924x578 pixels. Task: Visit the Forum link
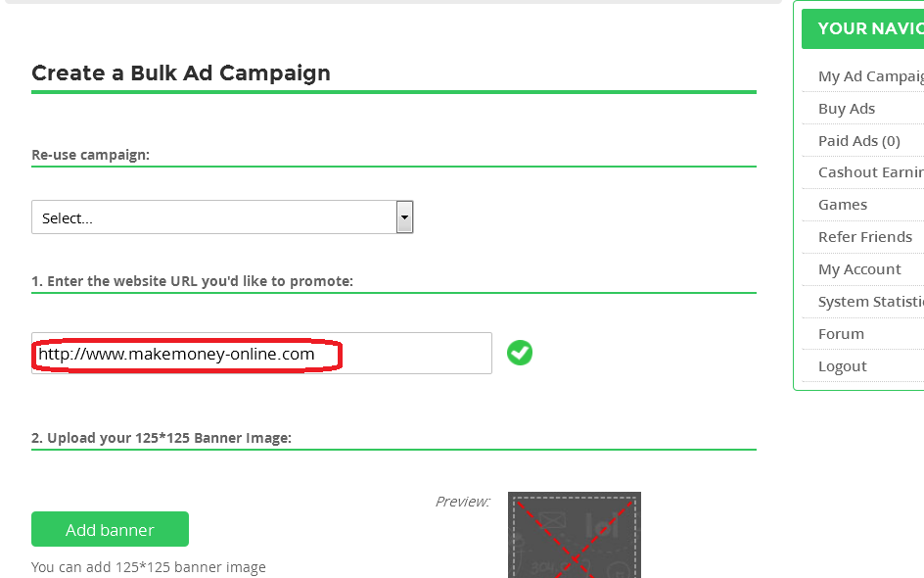click(841, 334)
